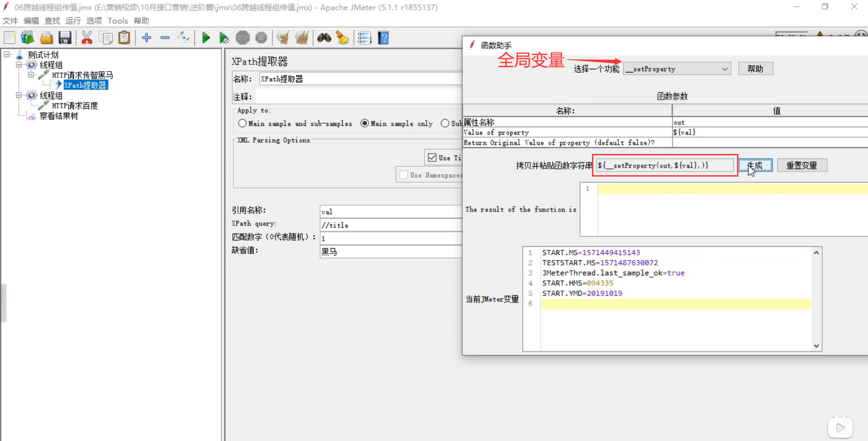The width and height of the screenshot is (868, 441).
Task: Reset search with brush icon
Action: [x=342, y=38]
